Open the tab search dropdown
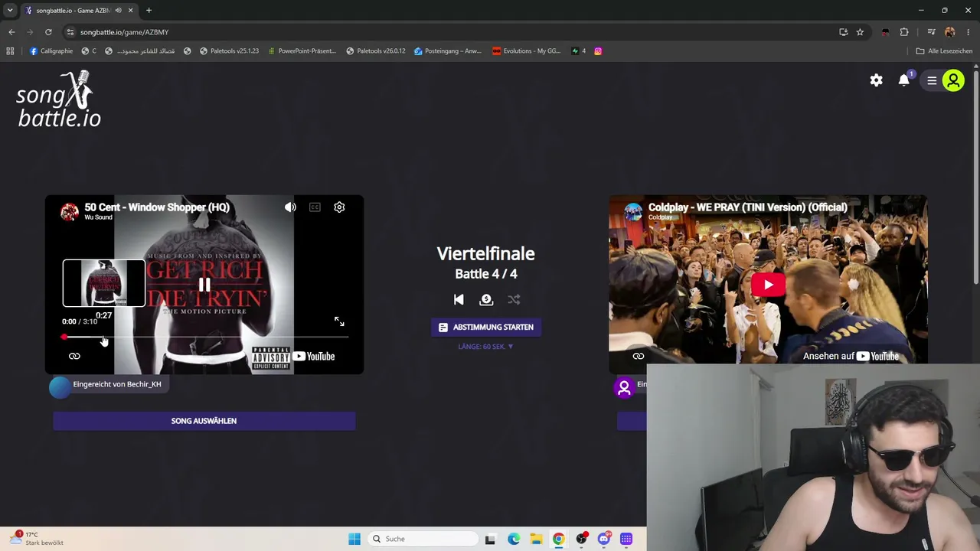The height and width of the screenshot is (551, 980). pos(10,11)
